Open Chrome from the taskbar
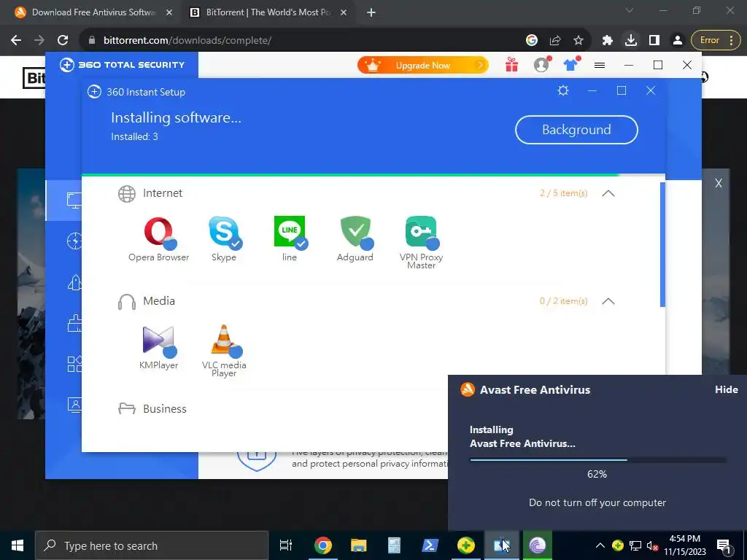Viewport: 747px width, 560px height. [x=323, y=545]
